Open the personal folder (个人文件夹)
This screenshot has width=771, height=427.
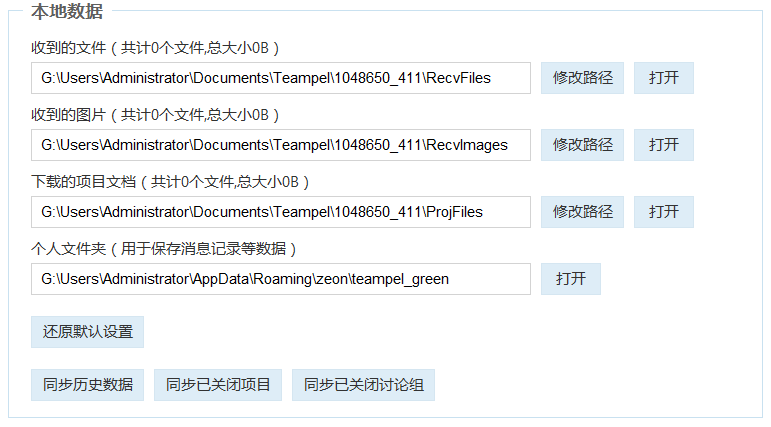tap(570, 279)
